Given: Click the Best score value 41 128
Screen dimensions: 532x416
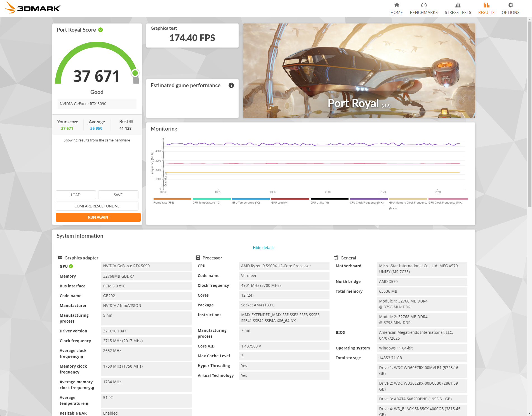Looking at the screenshot, I should tap(125, 128).
